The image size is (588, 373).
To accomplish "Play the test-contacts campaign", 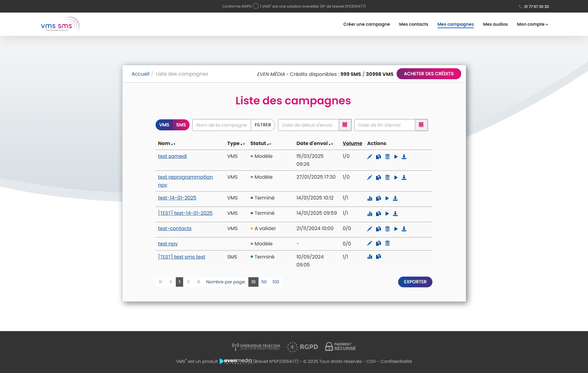I will point(396,229).
